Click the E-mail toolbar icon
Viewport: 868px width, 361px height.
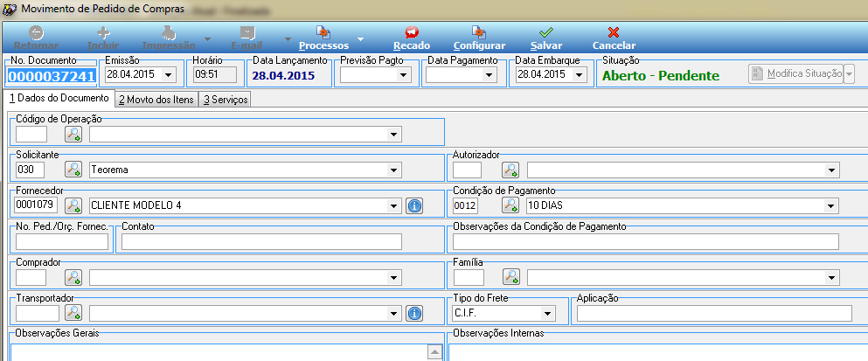point(247,32)
